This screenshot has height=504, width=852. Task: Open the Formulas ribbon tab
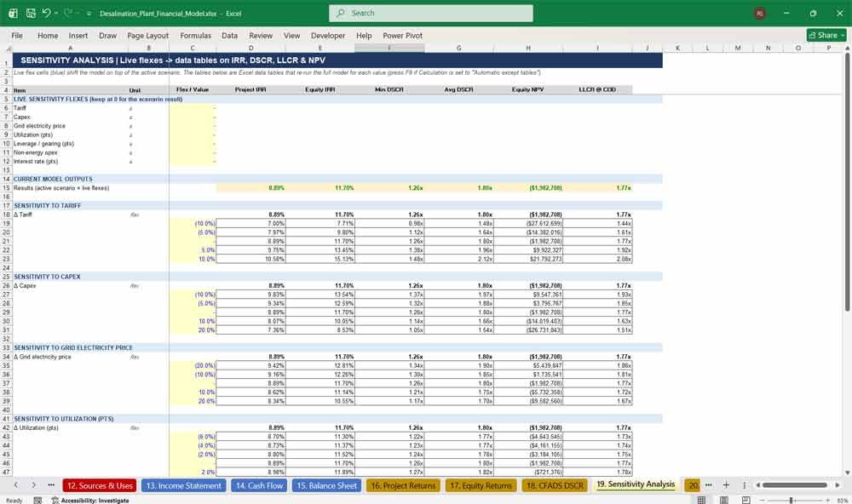tap(196, 35)
